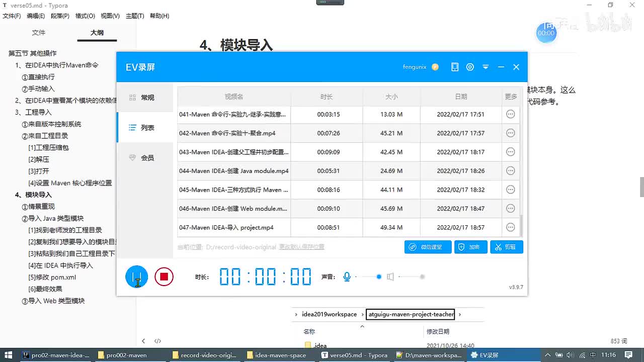Switch to pro02-maven-idea IntelliJ taskbar item
Viewport: 644px width, 362px height.
pos(56,355)
